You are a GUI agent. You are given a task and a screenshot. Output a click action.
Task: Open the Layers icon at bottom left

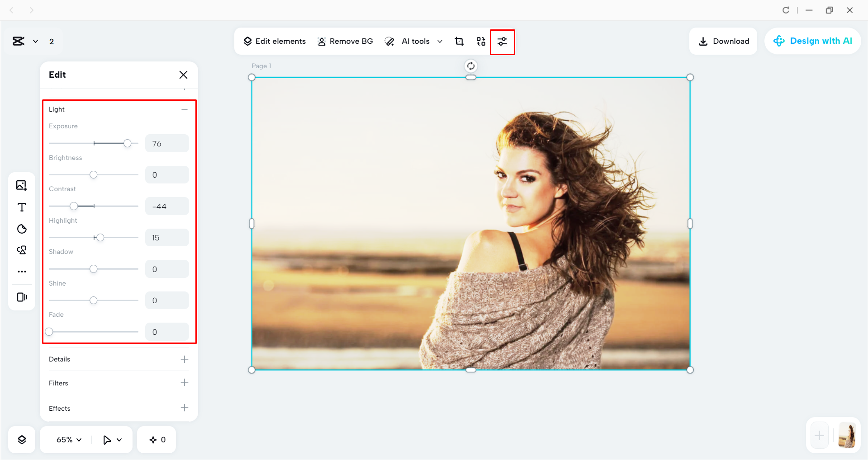pos(21,439)
